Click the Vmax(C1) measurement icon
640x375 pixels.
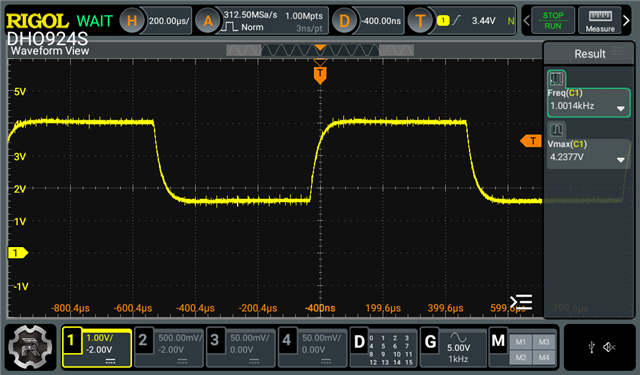coord(556,130)
